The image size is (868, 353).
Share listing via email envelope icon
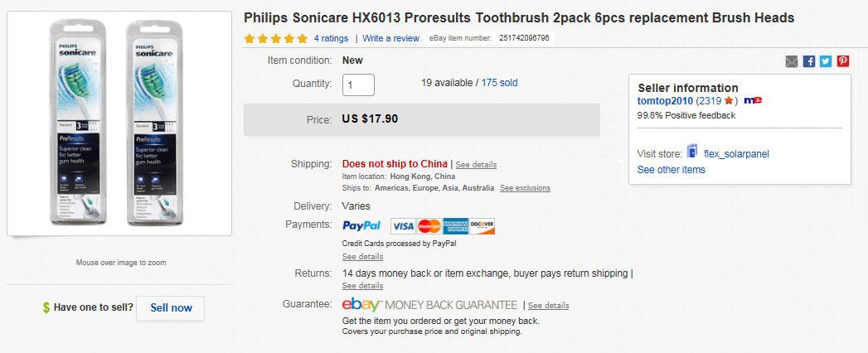click(792, 61)
